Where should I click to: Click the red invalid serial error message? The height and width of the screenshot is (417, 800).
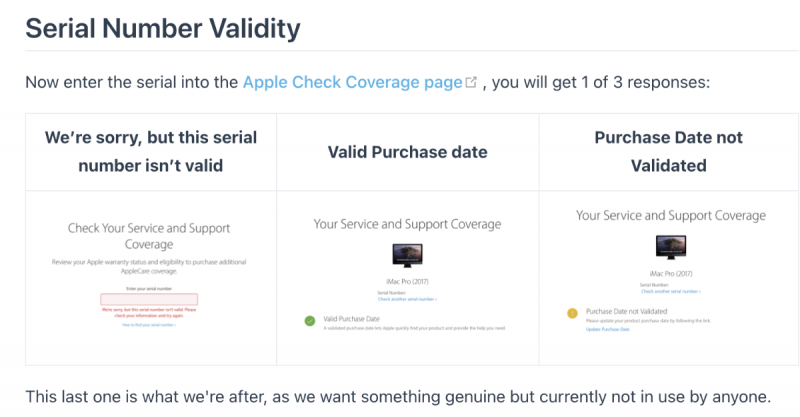click(149, 312)
